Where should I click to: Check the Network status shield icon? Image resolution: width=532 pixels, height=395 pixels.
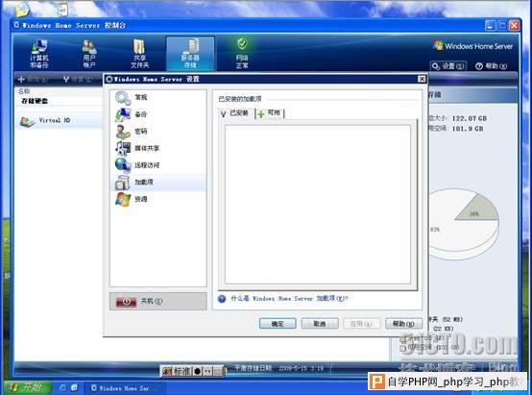click(242, 43)
